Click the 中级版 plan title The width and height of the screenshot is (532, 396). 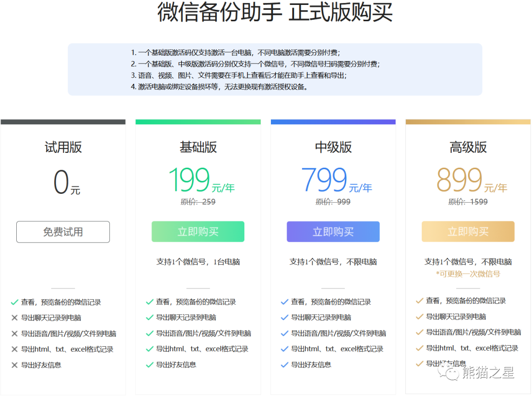pyautogui.click(x=333, y=147)
